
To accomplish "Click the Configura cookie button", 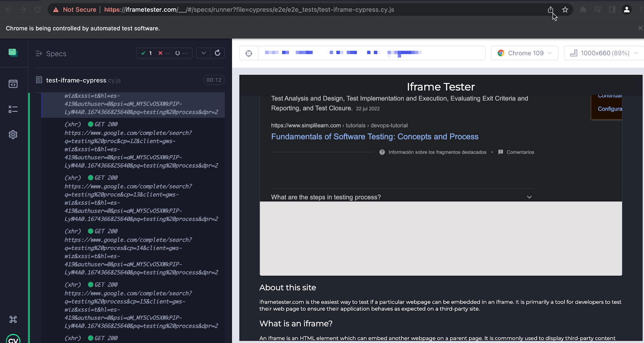I will [x=609, y=109].
